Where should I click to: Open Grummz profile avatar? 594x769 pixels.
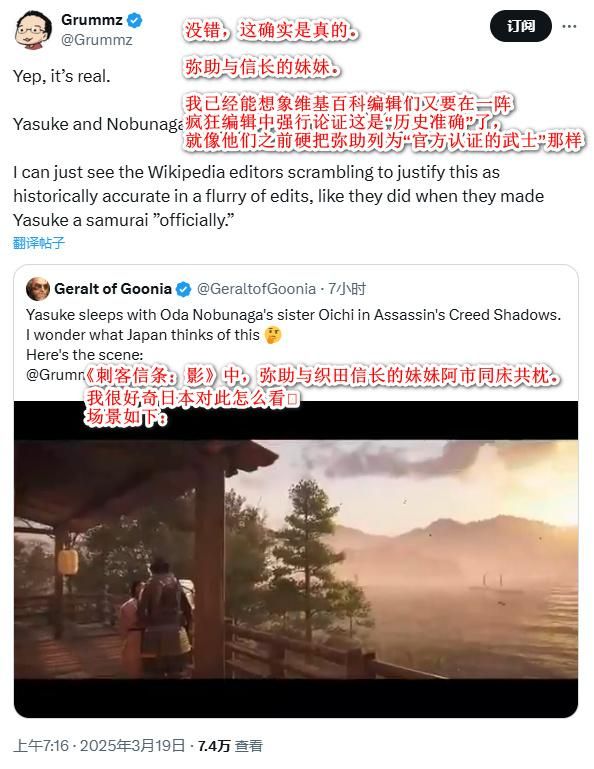tap(33, 30)
